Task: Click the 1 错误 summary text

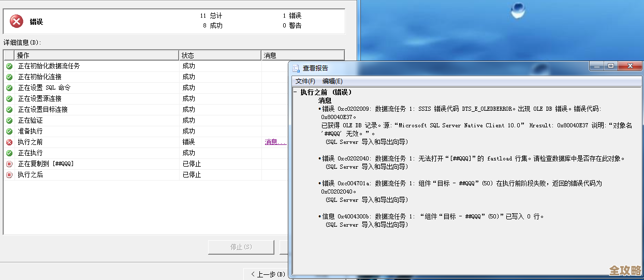Action: pyautogui.click(x=292, y=16)
